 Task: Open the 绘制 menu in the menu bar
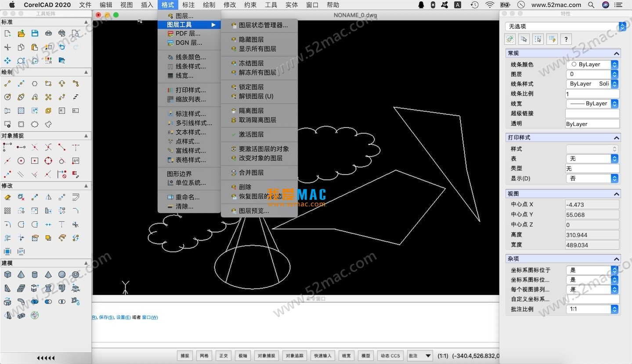(209, 5)
